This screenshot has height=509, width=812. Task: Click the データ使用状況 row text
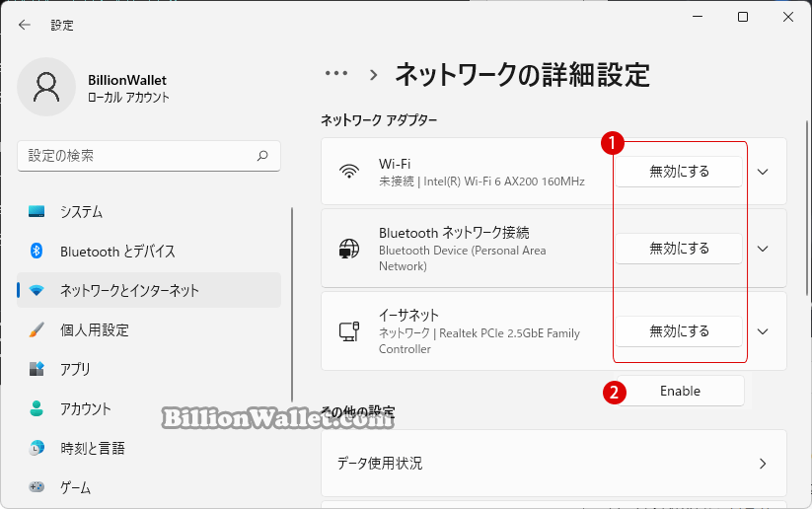(x=380, y=463)
